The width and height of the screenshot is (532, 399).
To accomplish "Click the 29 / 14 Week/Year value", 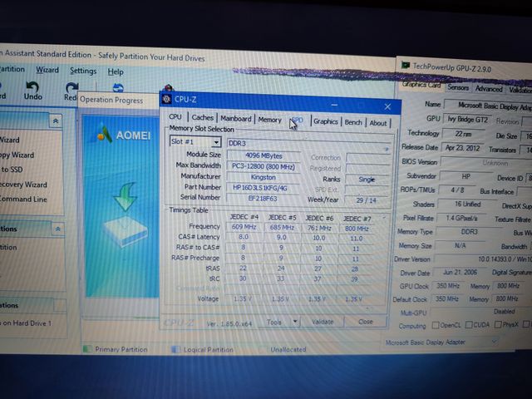I will (x=366, y=200).
